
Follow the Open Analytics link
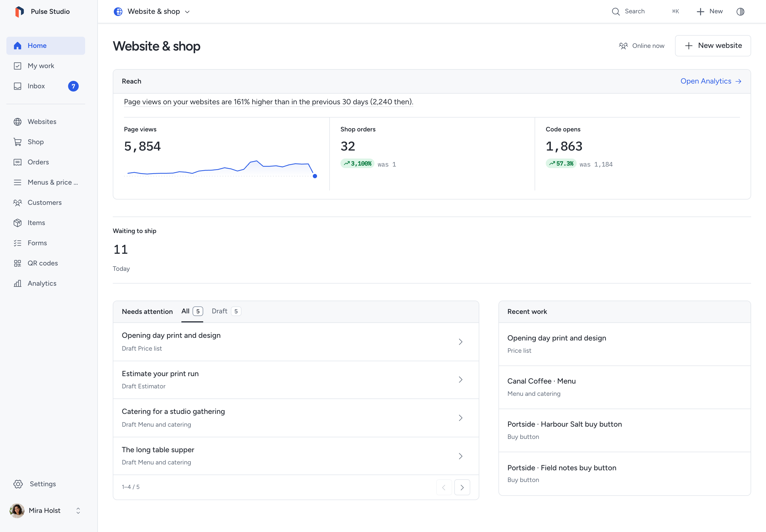[x=711, y=81]
